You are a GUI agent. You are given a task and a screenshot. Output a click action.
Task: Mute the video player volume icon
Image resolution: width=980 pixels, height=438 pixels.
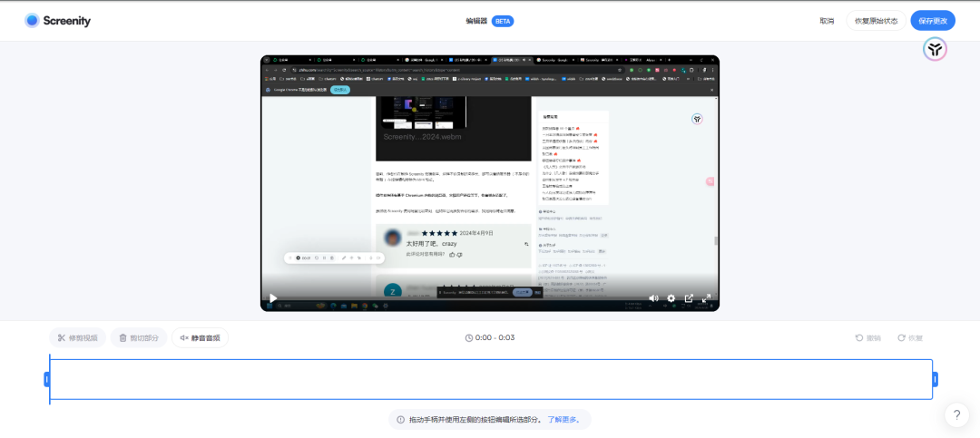[653, 298]
